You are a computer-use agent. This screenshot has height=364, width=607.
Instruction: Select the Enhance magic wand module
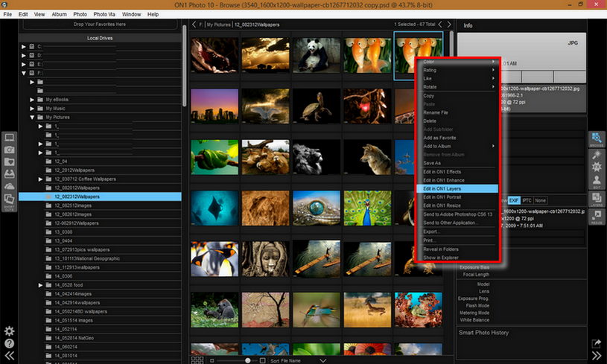point(597,154)
